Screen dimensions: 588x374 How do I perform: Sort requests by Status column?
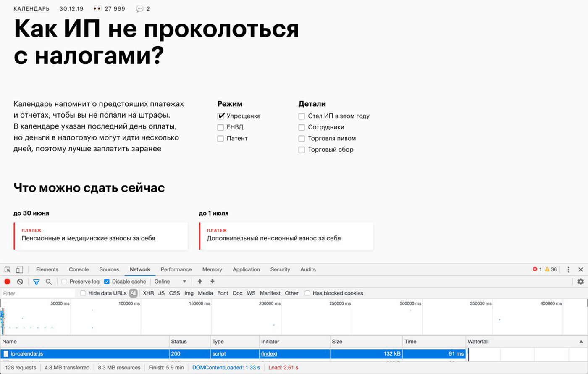190,342
